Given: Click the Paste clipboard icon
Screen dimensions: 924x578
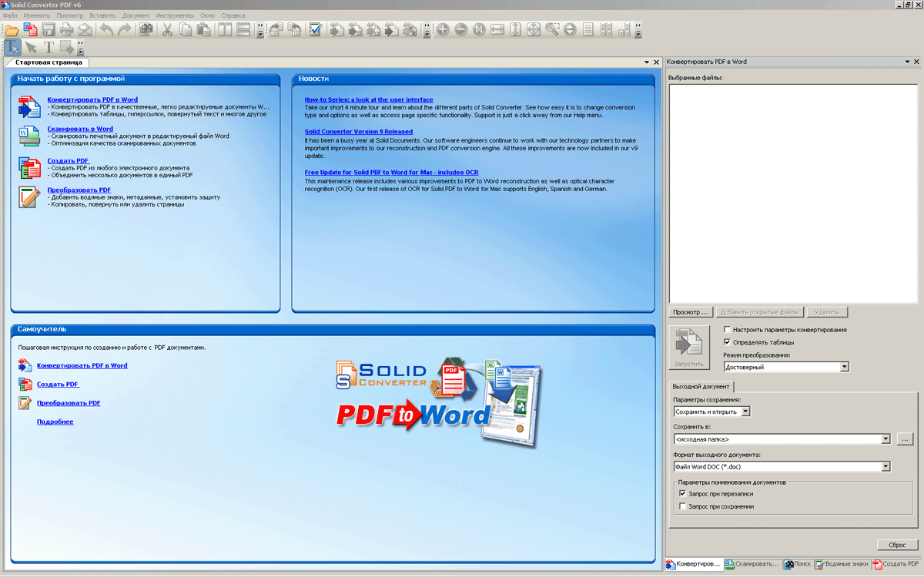Looking at the screenshot, I should point(203,30).
